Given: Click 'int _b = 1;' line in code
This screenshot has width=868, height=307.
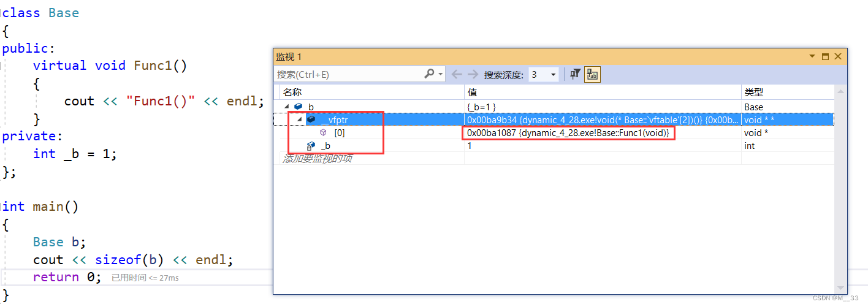Looking at the screenshot, I should [x=75, y=154].
